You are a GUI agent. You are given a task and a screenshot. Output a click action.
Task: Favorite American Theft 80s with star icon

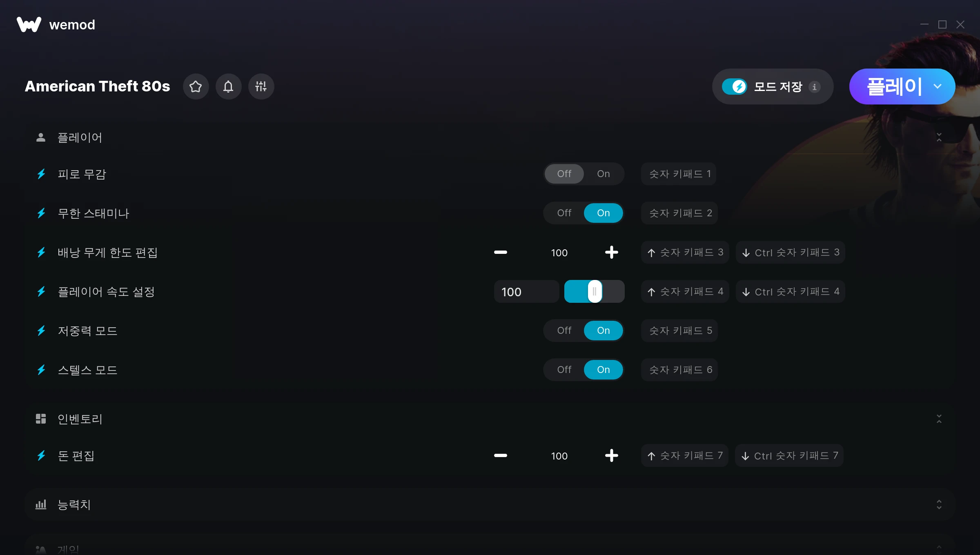coord(196,87)
